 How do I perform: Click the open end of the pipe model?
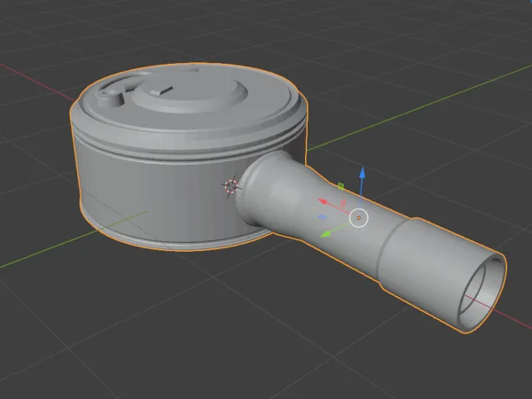pos(482,293)
